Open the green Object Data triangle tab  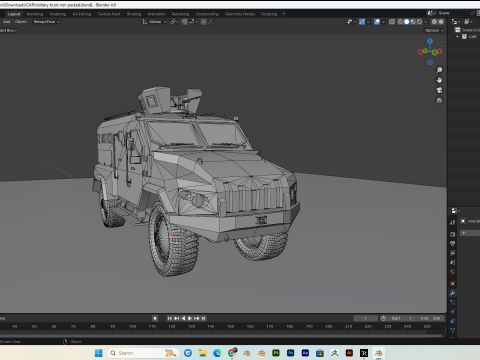coord(453,330)
